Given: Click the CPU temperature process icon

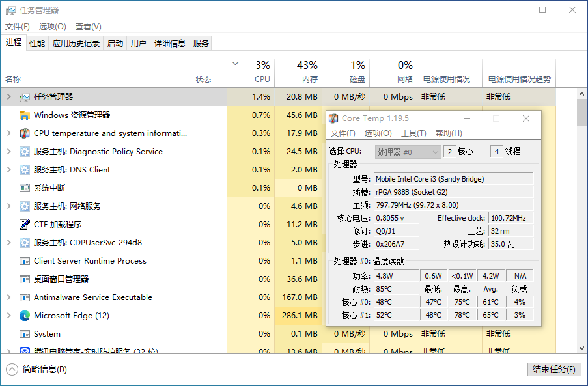Looking at the screenshot, I should coord(25,133).
